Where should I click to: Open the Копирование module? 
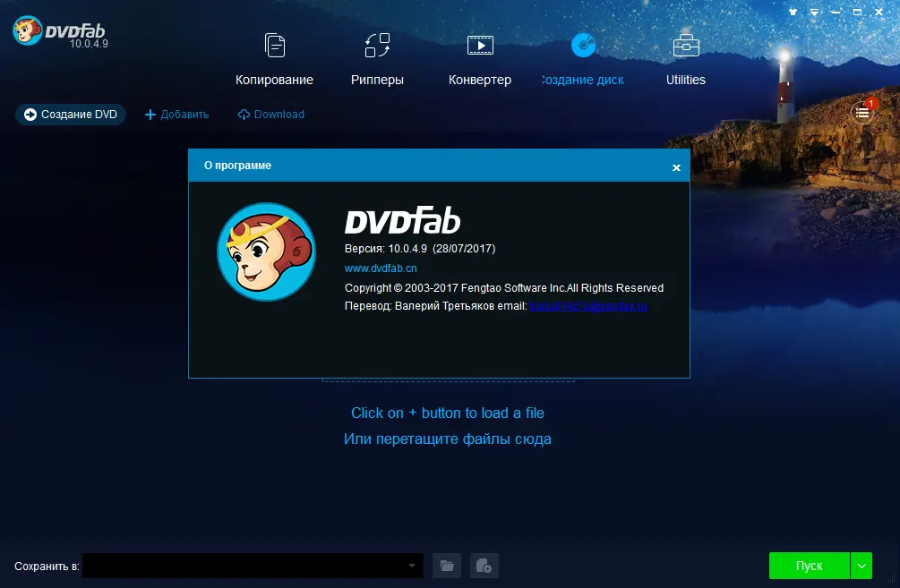tap(274, 54)
